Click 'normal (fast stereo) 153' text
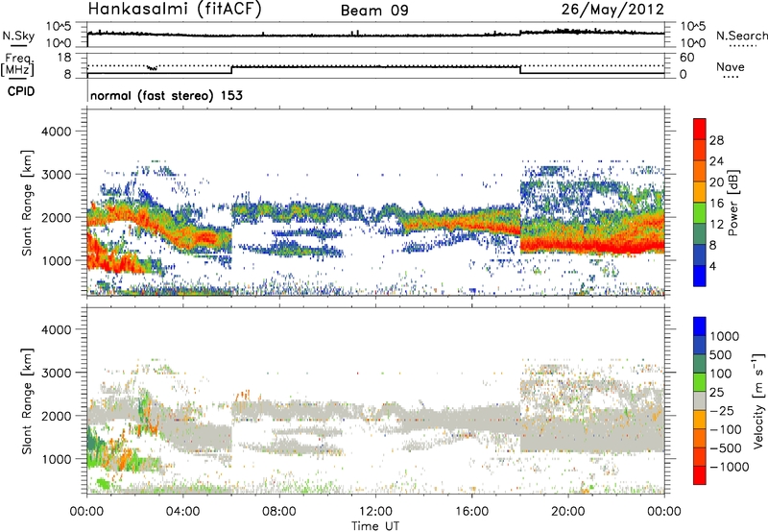The image size is (768, 532). coord(166,95)
